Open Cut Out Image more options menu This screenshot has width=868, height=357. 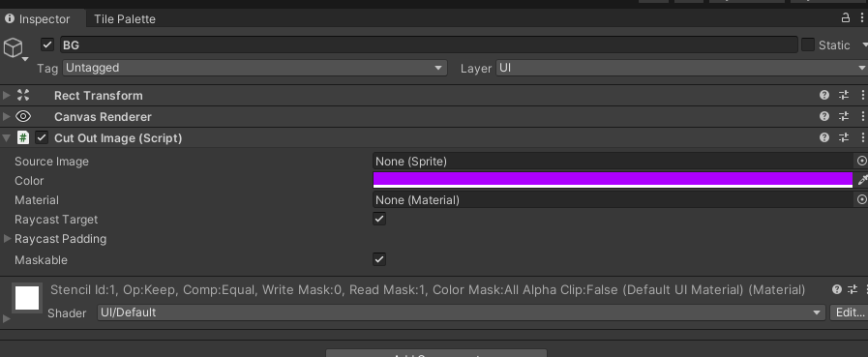coord(862,137)
